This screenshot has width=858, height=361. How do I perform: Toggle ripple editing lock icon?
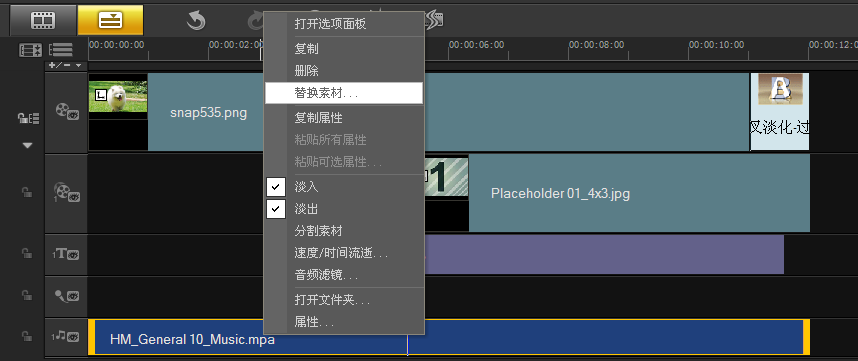coord(28,118)
